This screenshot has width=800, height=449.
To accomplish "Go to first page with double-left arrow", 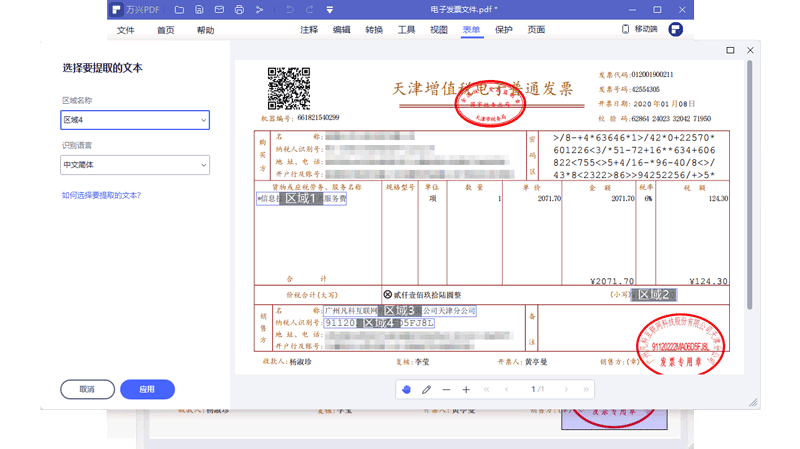I will tap(486, 389).
